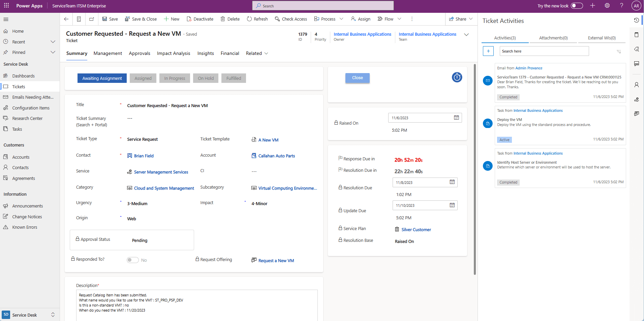Image resolution: width=644 pixels, height=321 pixels.
Task: Open the posts panel via comment icon
Action: click(x=637, y=64)
